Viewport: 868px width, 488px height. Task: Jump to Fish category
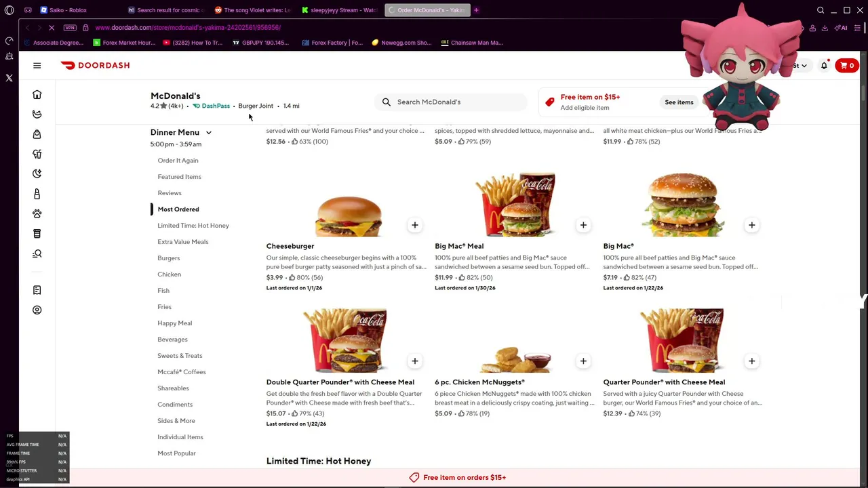point(163,291)
